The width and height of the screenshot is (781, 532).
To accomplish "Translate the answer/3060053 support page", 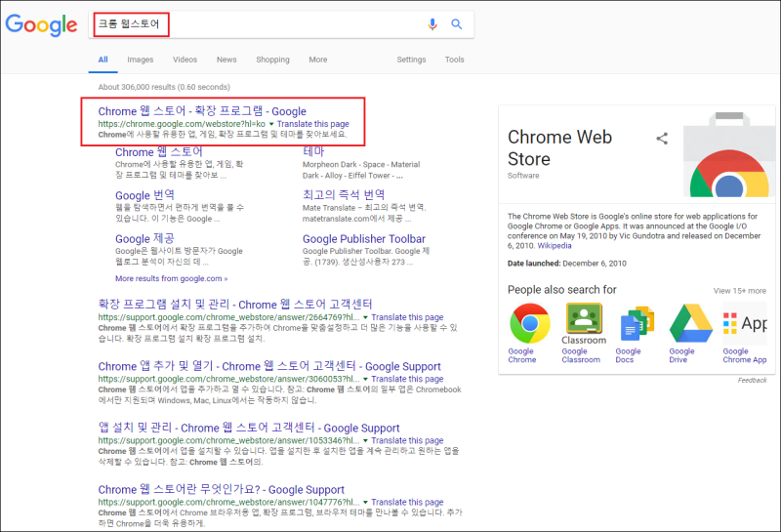I will [x=407, y=379].
